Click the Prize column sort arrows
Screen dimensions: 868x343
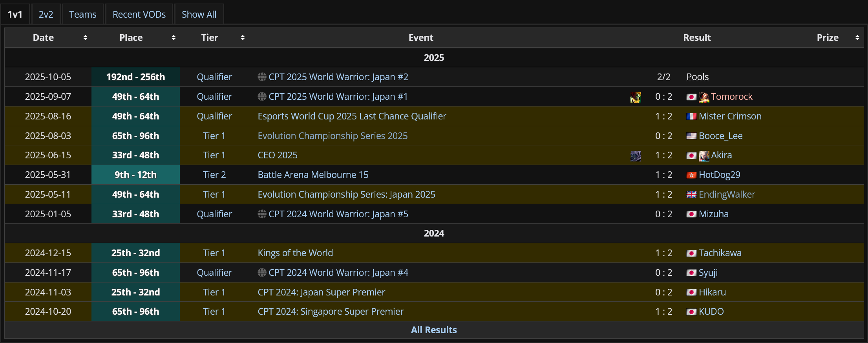(857, 38)
